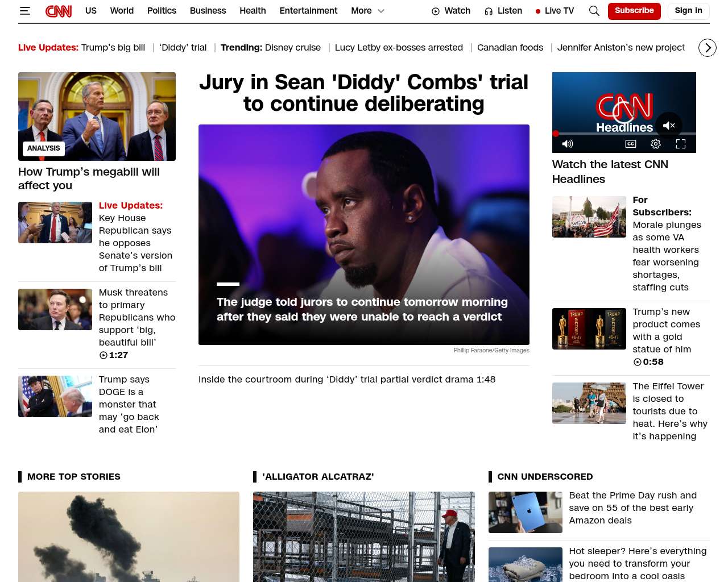Open Hot sleeper cool oasis article

pos(638,563)
